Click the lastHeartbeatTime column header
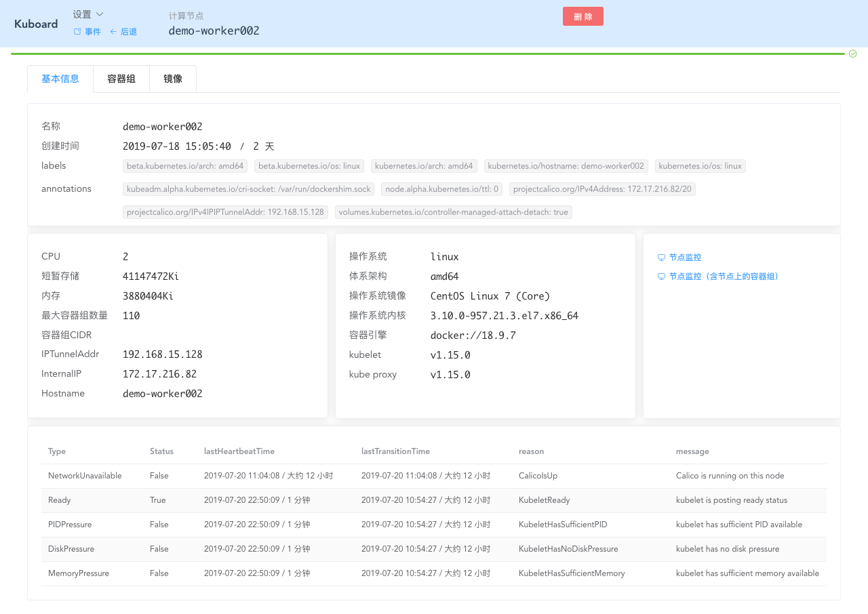The image size is (868, 614). pyautogui.click(x=239, y=451)
